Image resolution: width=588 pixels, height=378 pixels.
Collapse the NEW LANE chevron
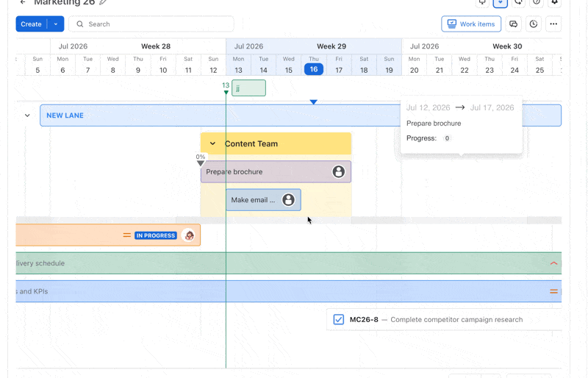point(27,115)
